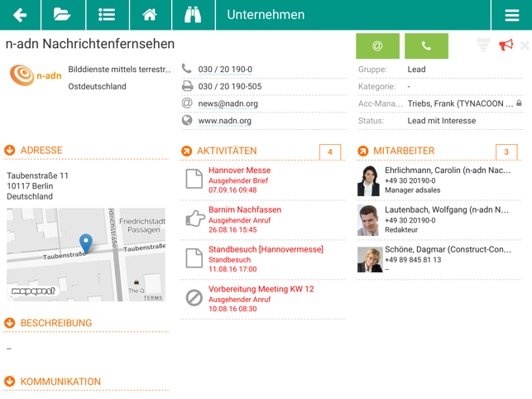
Task: Click region text Ostdeutschland
Action: tap(97, 86)
